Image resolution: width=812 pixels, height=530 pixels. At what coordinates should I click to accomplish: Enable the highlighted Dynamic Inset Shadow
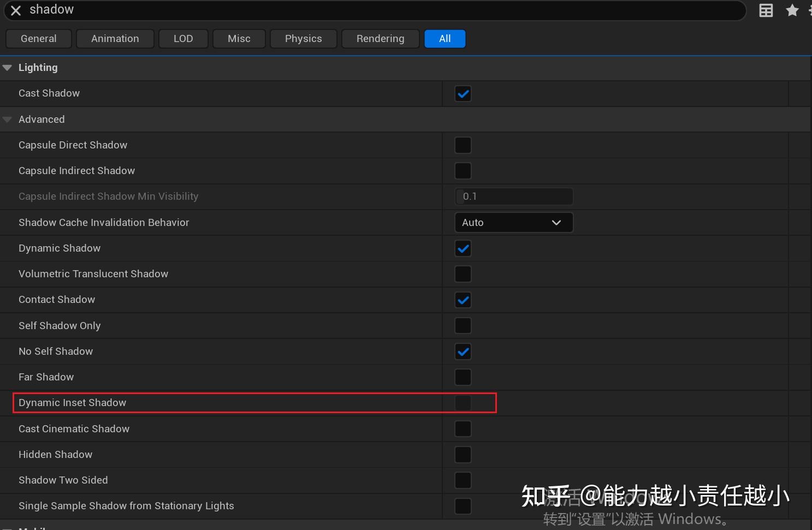coord(463,403)
